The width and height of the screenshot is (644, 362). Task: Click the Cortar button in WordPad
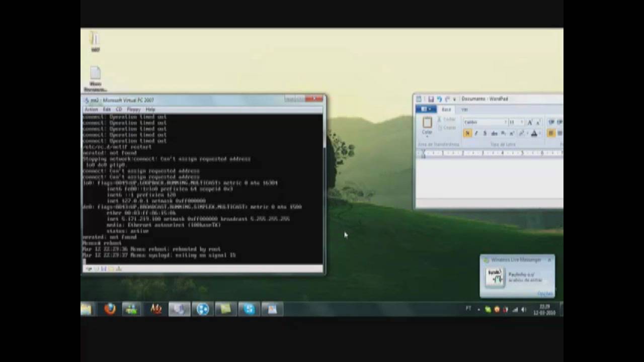[x=447, y=119]
